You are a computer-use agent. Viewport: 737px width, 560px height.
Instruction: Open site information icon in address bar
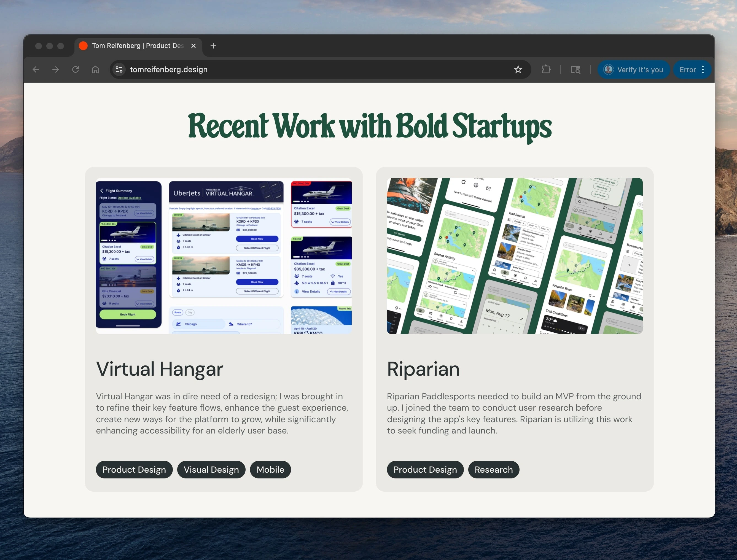[119, 69]
